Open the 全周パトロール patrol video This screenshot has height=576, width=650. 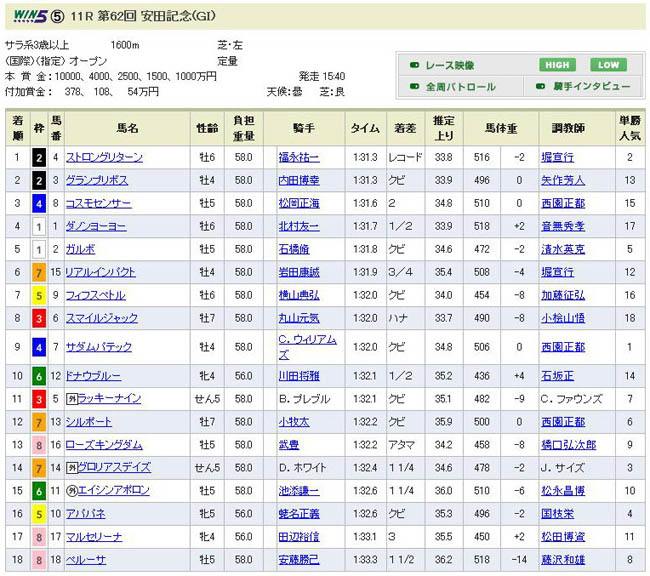click(x=460, y=87)
